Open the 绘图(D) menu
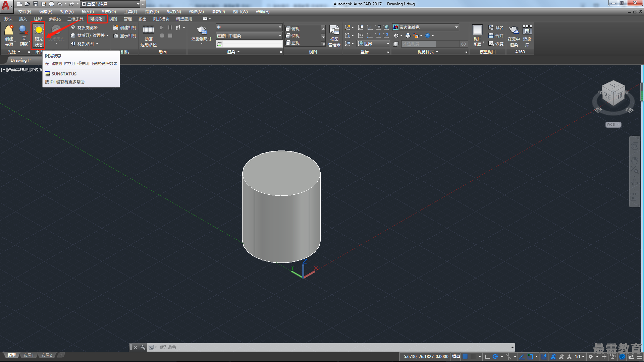 pyautogui.click(x=152, y=12)
